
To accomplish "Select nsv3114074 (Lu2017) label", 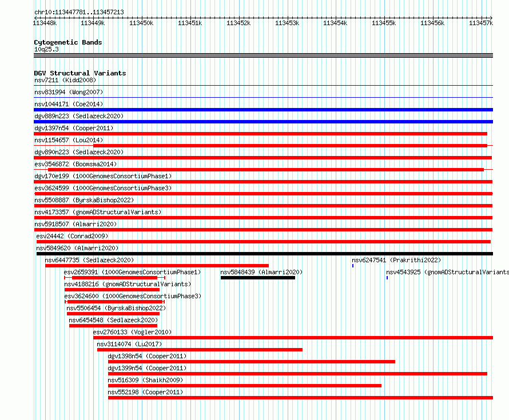I will [x=129, y=344].
